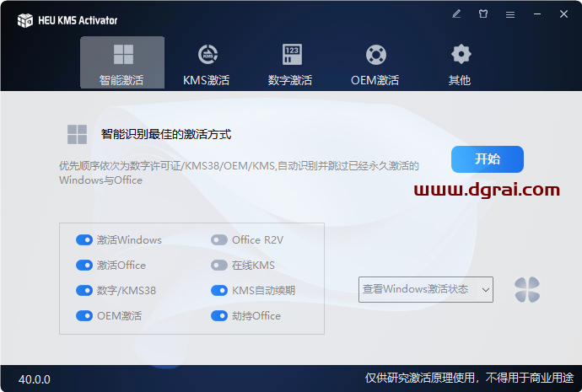Click the four-leaf clover icon
This screenshot has width=582, height=392.
tap(527, 289)
